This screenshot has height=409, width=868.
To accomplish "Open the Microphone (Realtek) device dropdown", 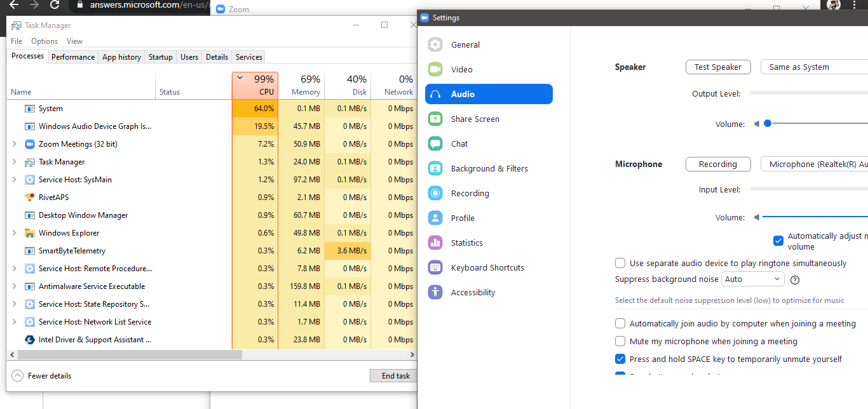I will point(814,164).
